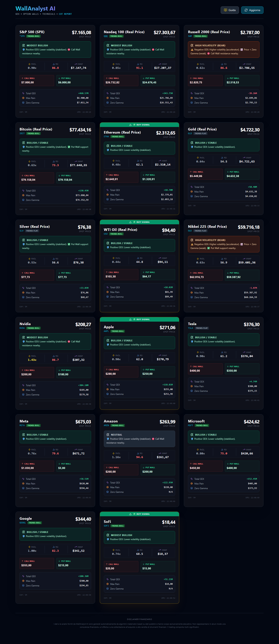The width and height of the screenshot is (279, 644).
Task: Click Tesla Call Wall value $400,00
Action: [195, 371]
